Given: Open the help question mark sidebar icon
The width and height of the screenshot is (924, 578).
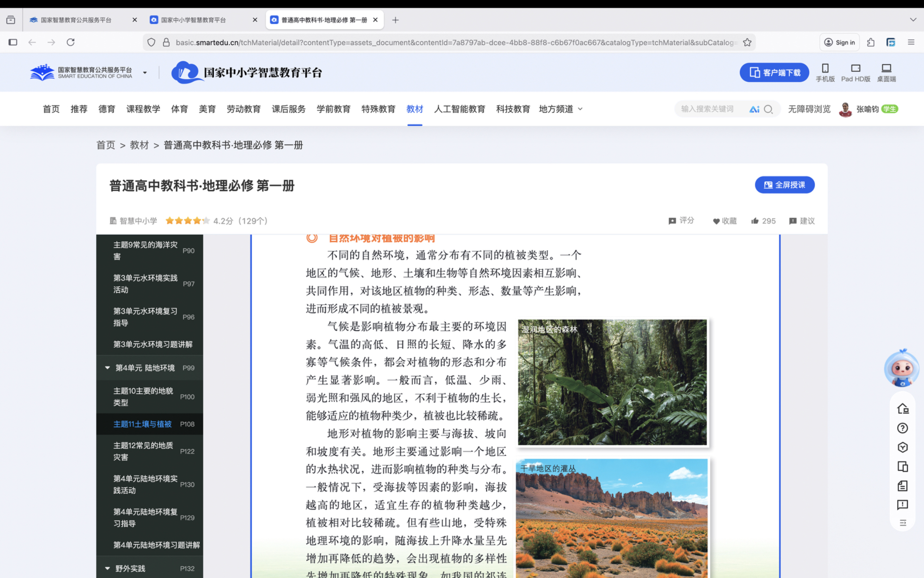Looking at the screenshot, I should click(902, 428).
